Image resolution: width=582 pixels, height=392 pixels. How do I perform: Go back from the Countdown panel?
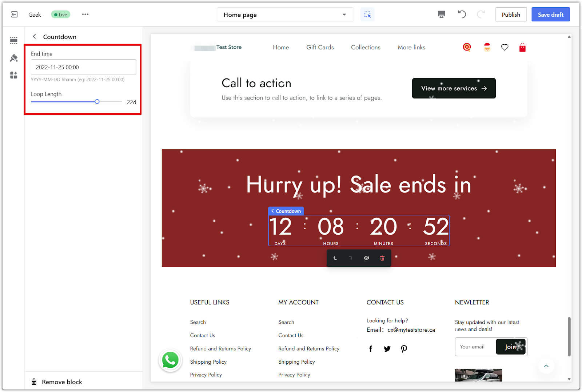point(35,36)
